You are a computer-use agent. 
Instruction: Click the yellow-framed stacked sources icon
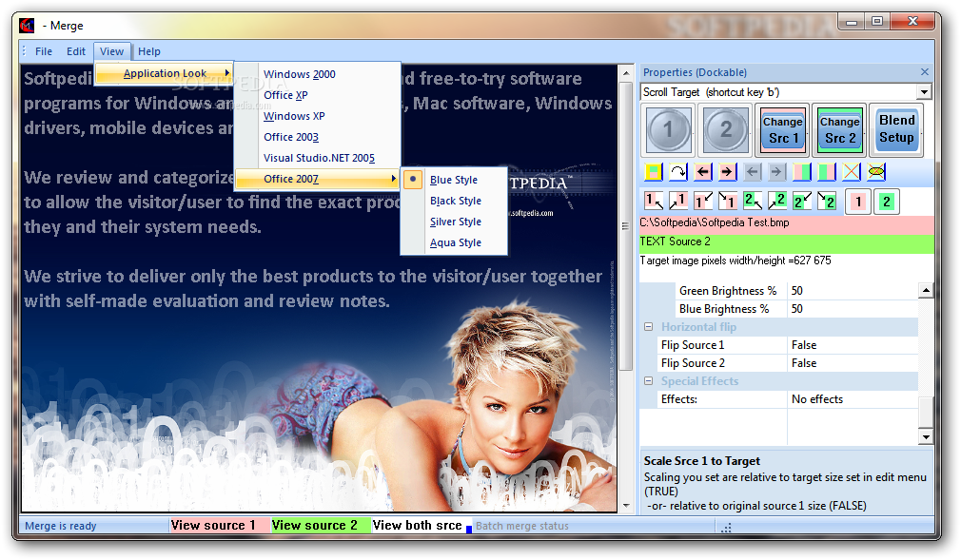[654, 172]
